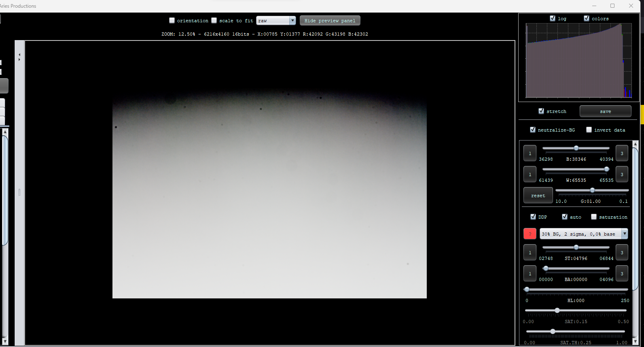Click the 3 button beside the BA:00000 slider
This screenshot has width=644, height=347.
tap(622, 274)
